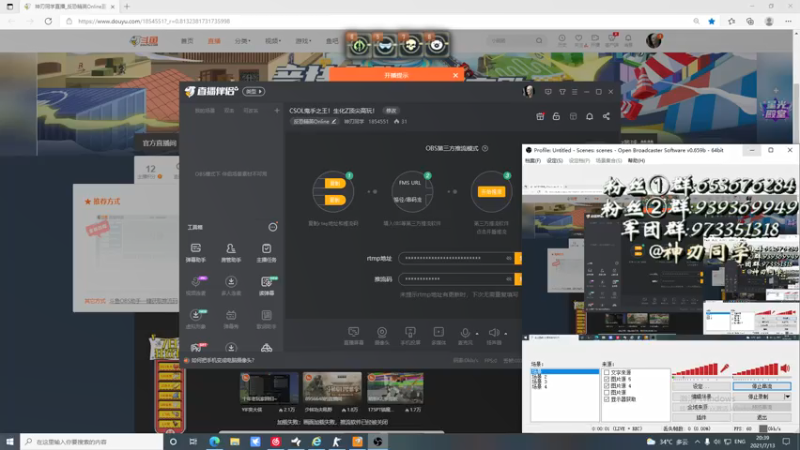Click the 停止串流 button in OBS
The height and width of the screenshot is (450, 800).
[762, 387]
